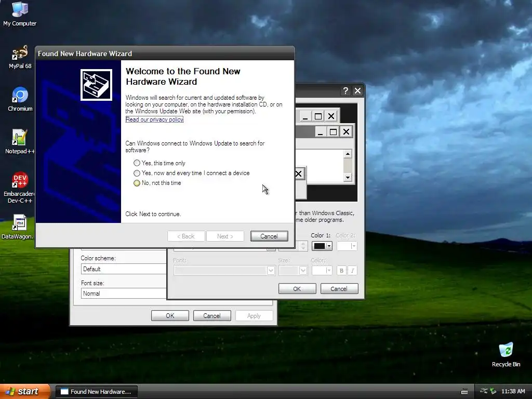Open the Font size Normal combo box
The width and height of the screenshot is (532, 399).
pyautogui.click(x=124, y=294)
